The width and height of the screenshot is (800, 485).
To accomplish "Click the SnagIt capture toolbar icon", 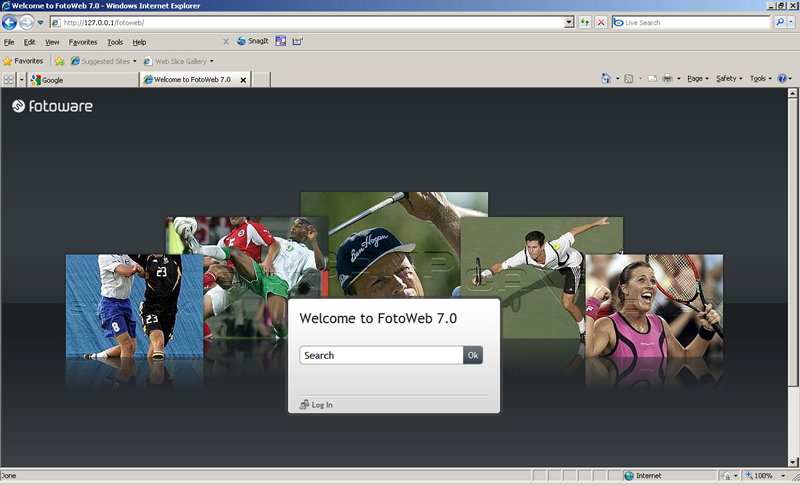I will click(252, 42).
